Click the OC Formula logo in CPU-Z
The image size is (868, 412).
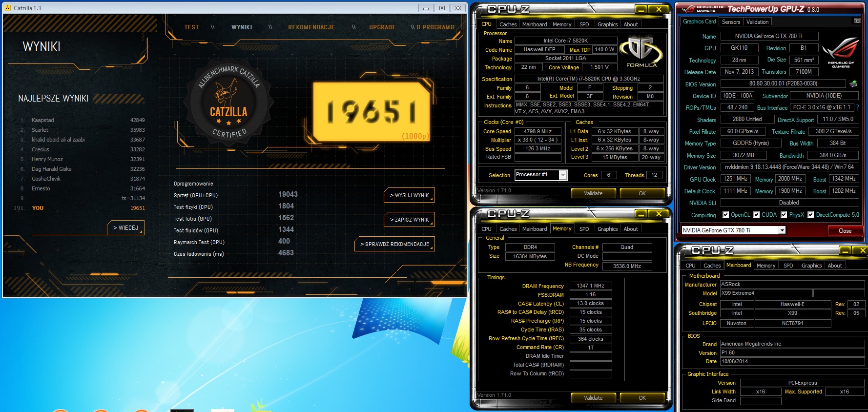tap(641, 51)
